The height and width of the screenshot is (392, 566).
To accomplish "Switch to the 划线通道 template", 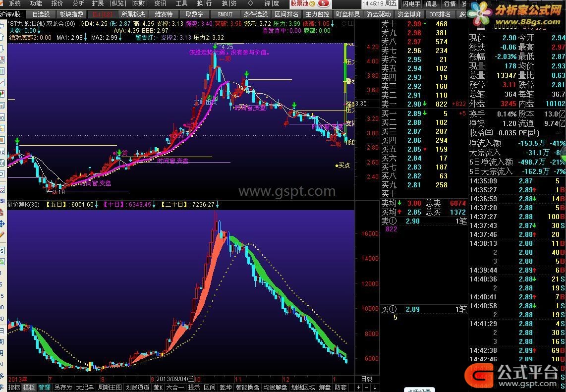I will 137,388.
